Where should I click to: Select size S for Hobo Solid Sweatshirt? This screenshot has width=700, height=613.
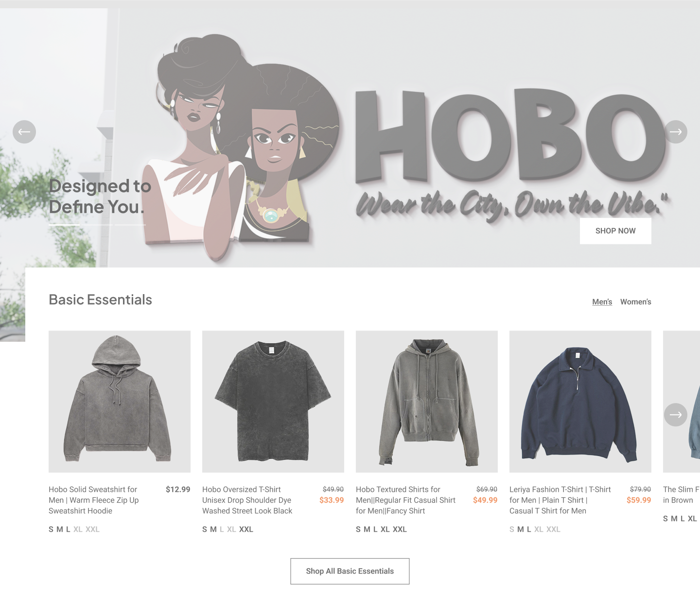coord(51,529)
